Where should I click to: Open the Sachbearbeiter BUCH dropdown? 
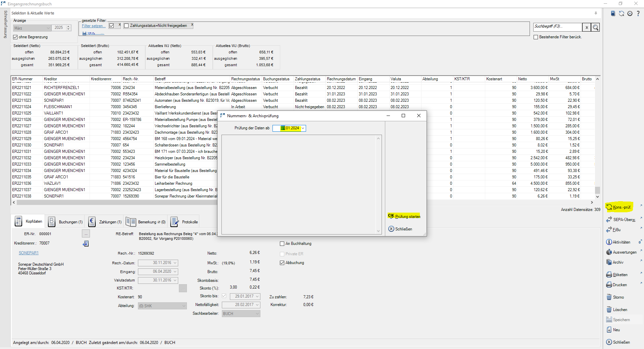coord(257,313)
